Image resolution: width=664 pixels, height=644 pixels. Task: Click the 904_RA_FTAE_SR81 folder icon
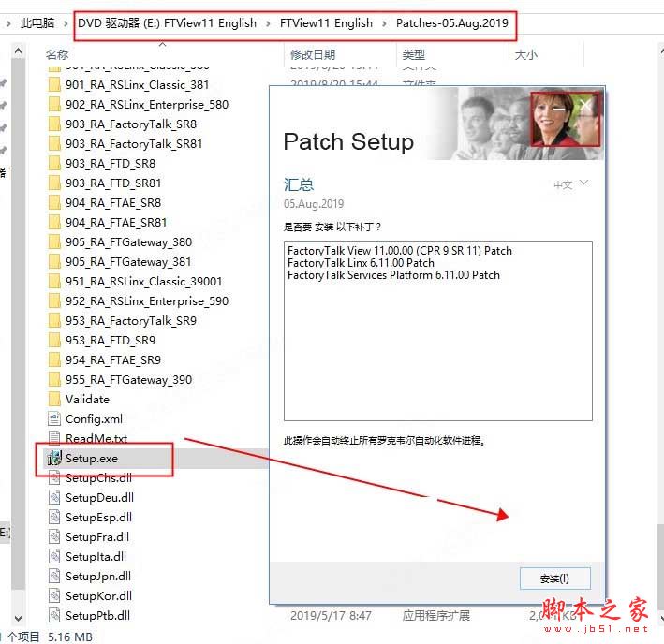54,222
